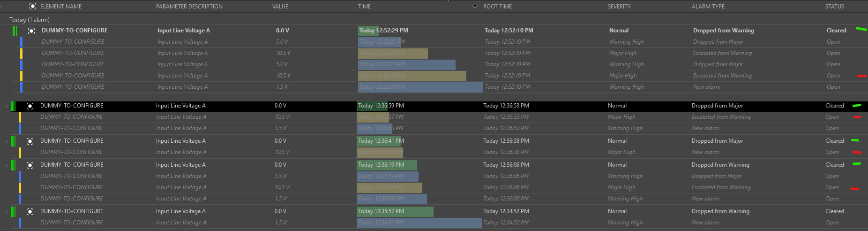The width and height of the screenshot is (868, 231).
Task: Collapse the 'Today (1 alarm)' group header
Action: (29, 20)
